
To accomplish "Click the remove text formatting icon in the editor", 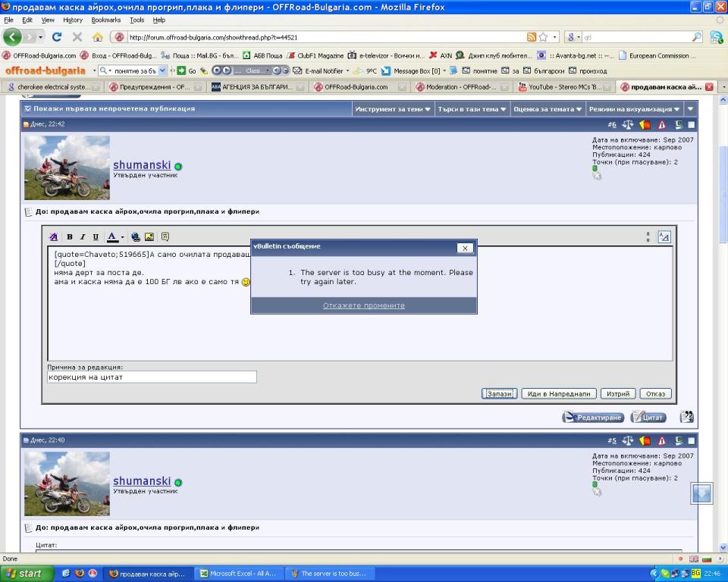I will [54, 237].
